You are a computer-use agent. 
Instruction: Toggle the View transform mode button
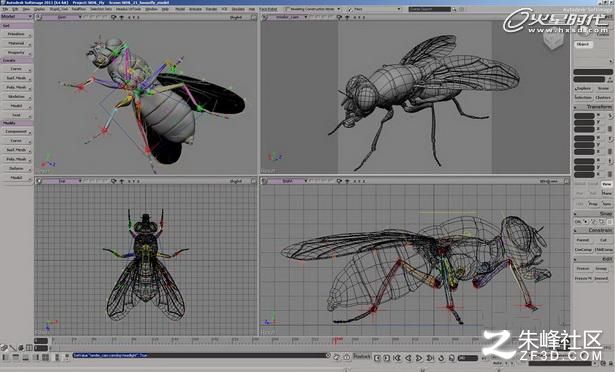coord(606,184)
